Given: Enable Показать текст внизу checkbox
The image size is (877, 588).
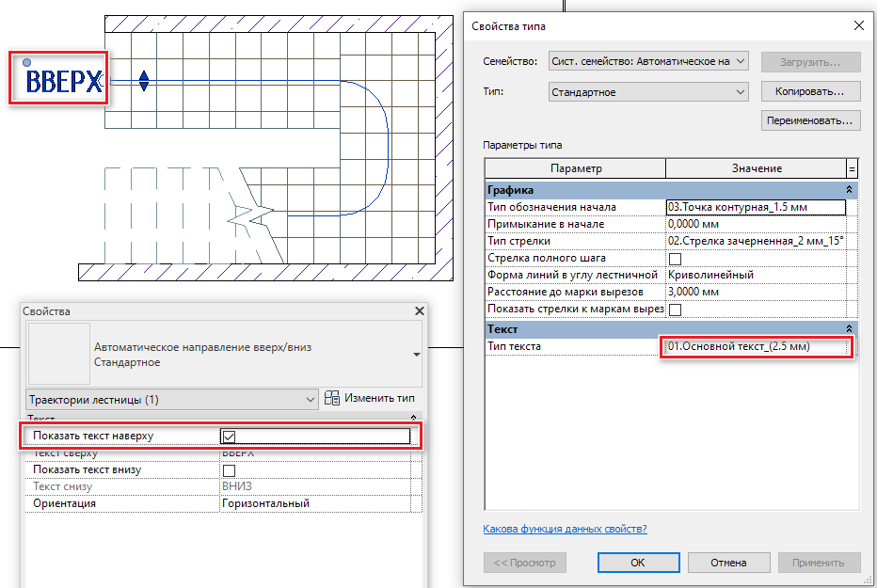Looking at the screenshot, I should (229, 470).
